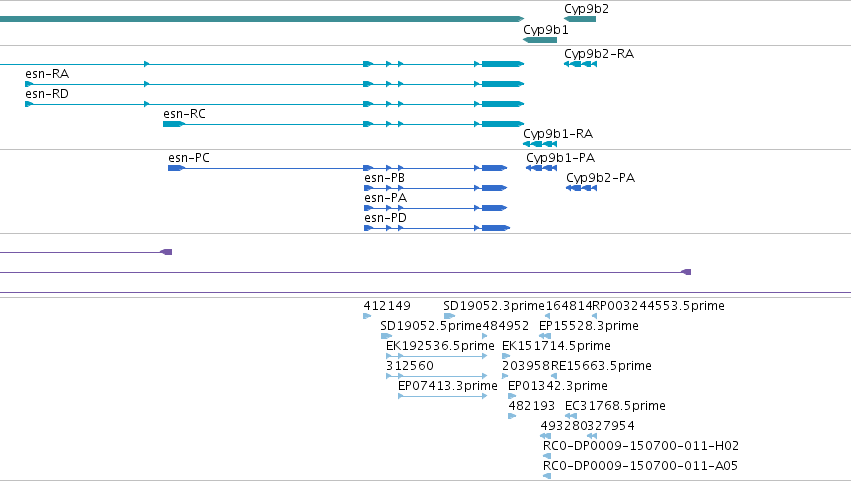The image size is (851, 481).
Task: Select the esn-PD protein track
Action: click(437, 228)
